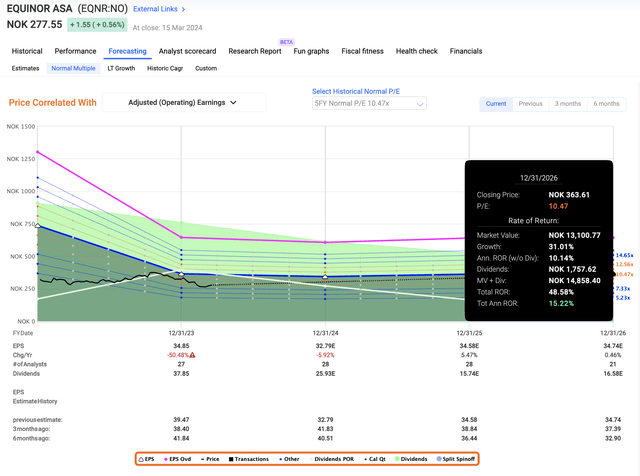
Task: Click the 12.56x multiple line label
Action: tap(624, 265)
